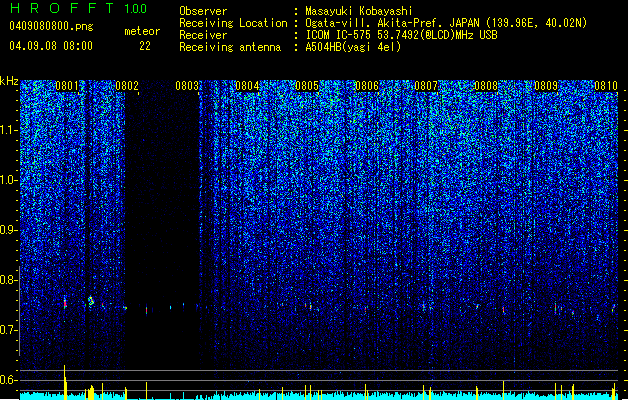
Task: Click the 'Observer' field label
Action: click(x=203, y=11)
